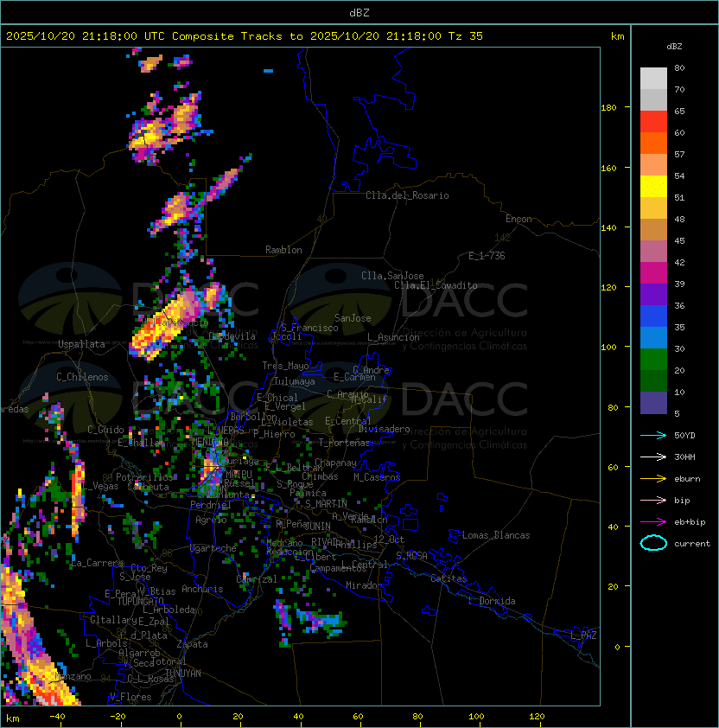Select the magenta 42 dBZ legend swatch
The height and width of the screenshot is (728, 719).
[x=653, y=272]
